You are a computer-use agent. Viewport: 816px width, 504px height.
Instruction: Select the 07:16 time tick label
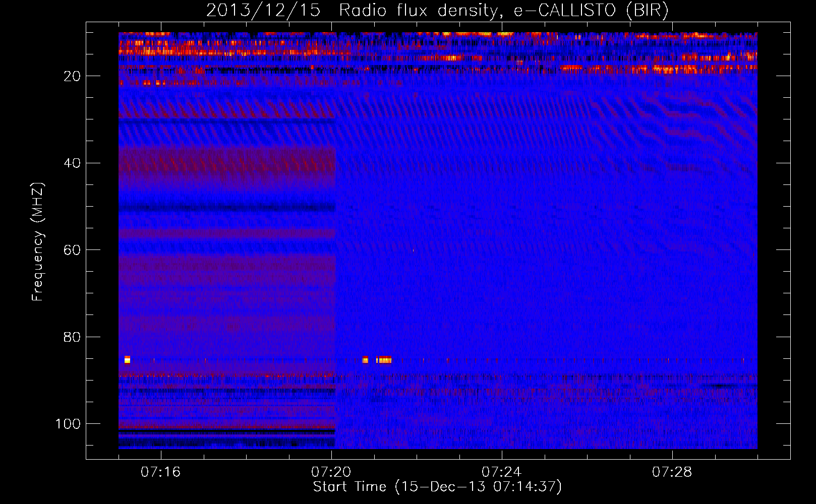[x=160, y=472]
